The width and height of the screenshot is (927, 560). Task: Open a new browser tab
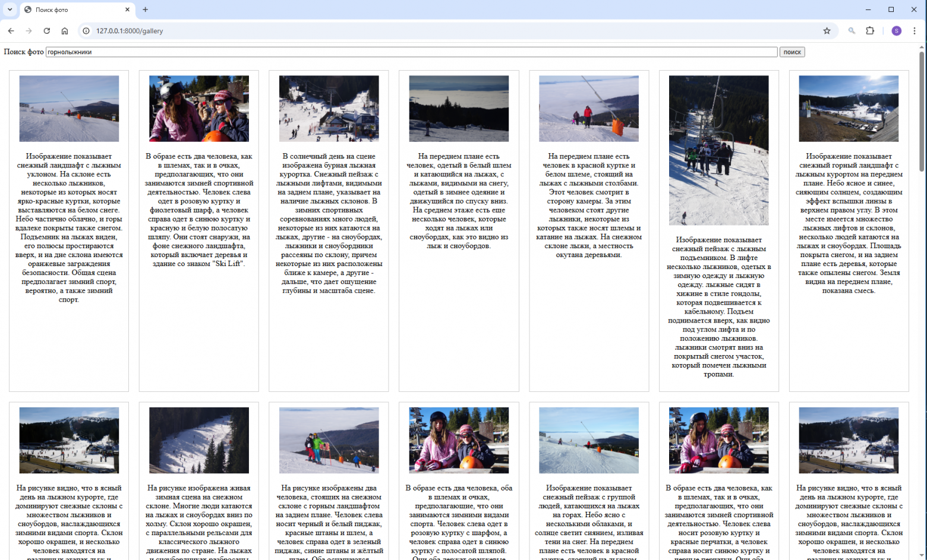click(x=146, y=10)
